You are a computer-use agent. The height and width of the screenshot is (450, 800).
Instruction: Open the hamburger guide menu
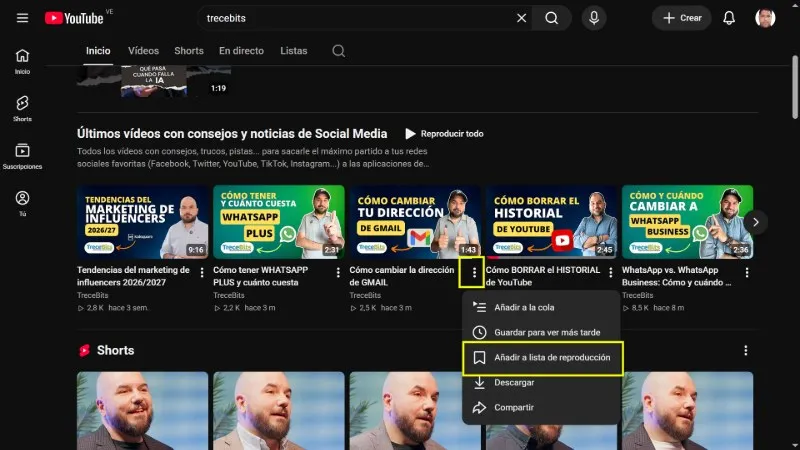click(x=22, y=18)
